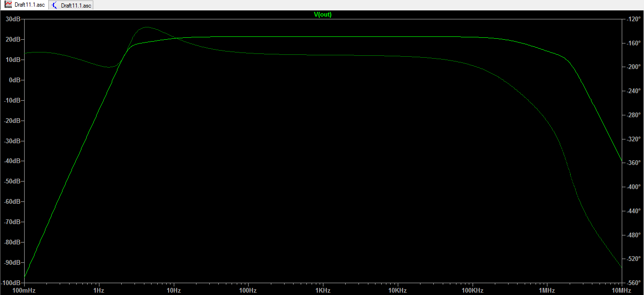Click the waveform plot icon on first tab

(8, 5)
